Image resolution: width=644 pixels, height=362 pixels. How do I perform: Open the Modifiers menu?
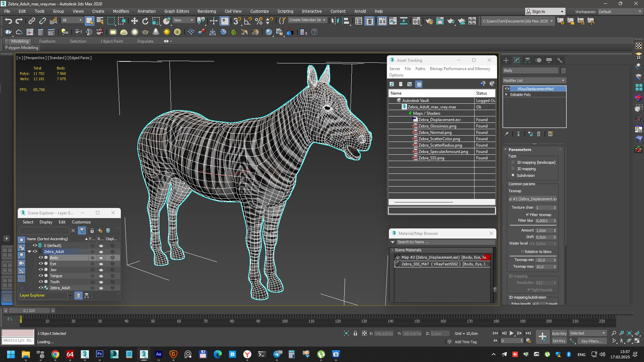click(121, 11)
